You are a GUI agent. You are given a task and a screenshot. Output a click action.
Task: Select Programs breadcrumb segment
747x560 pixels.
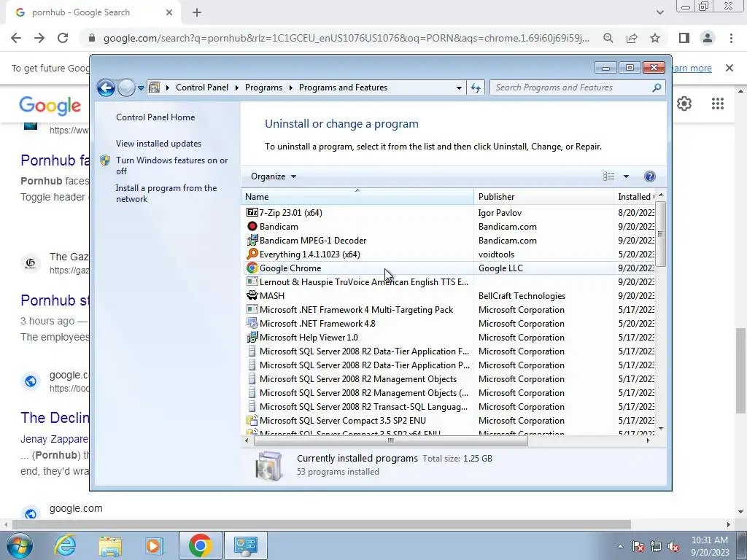263,87
